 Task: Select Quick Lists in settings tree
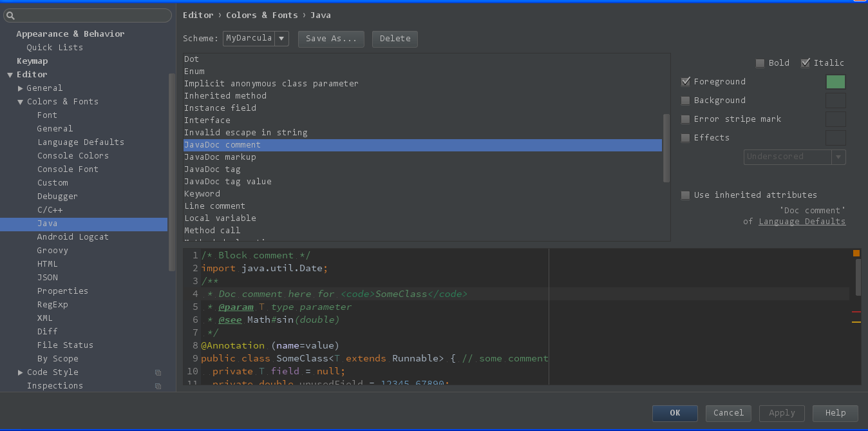55,48
